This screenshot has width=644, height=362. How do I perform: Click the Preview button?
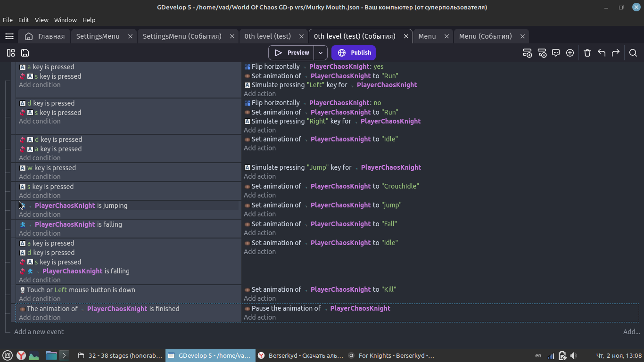(291, 53)
